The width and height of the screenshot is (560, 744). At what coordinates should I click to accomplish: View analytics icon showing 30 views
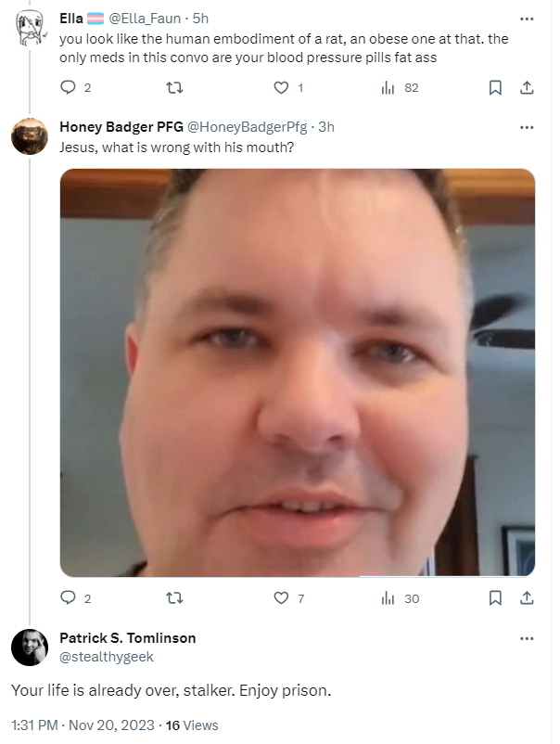(388, 597)
